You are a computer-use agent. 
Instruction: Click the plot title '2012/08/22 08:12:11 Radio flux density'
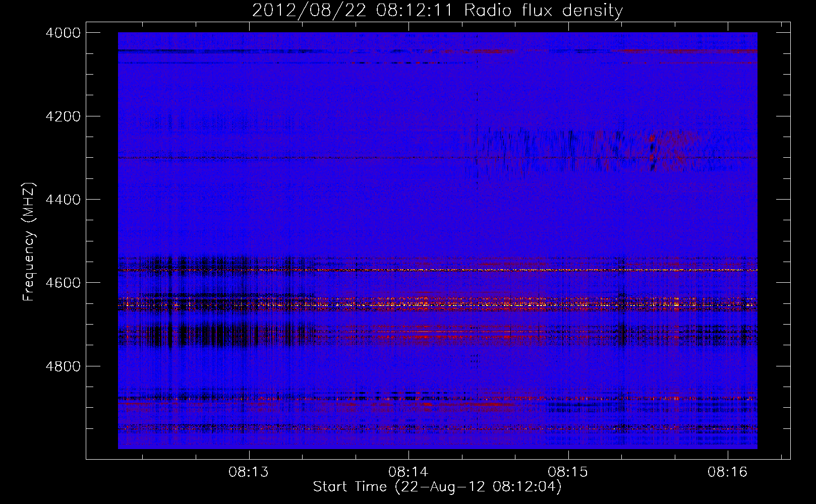coord(437,10)
